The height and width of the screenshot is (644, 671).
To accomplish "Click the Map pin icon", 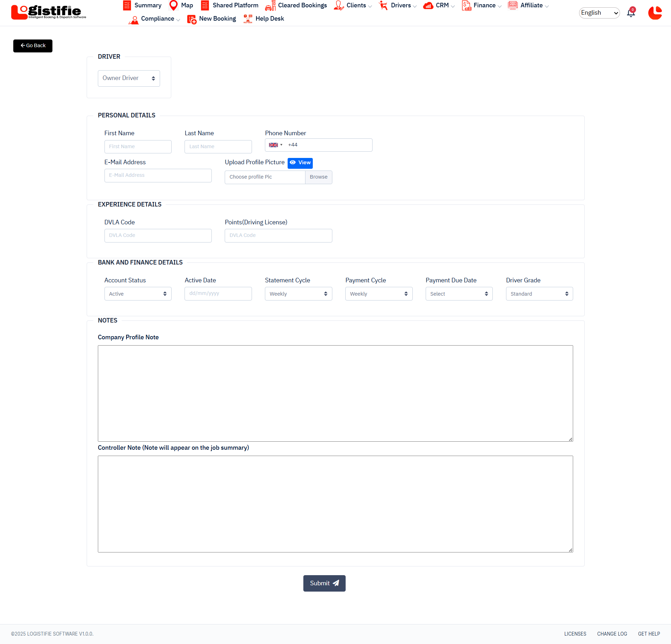I will [173, 5].
